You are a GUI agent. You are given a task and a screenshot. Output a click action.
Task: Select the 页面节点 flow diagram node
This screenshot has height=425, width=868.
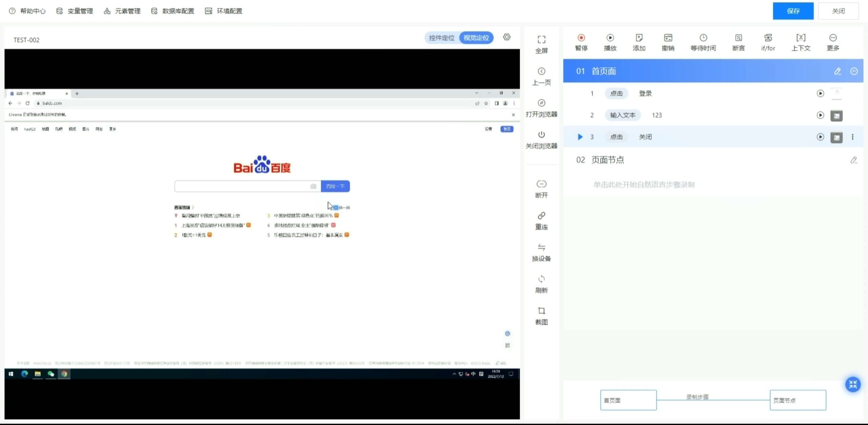pyautogui.click(x=798, y=400)
